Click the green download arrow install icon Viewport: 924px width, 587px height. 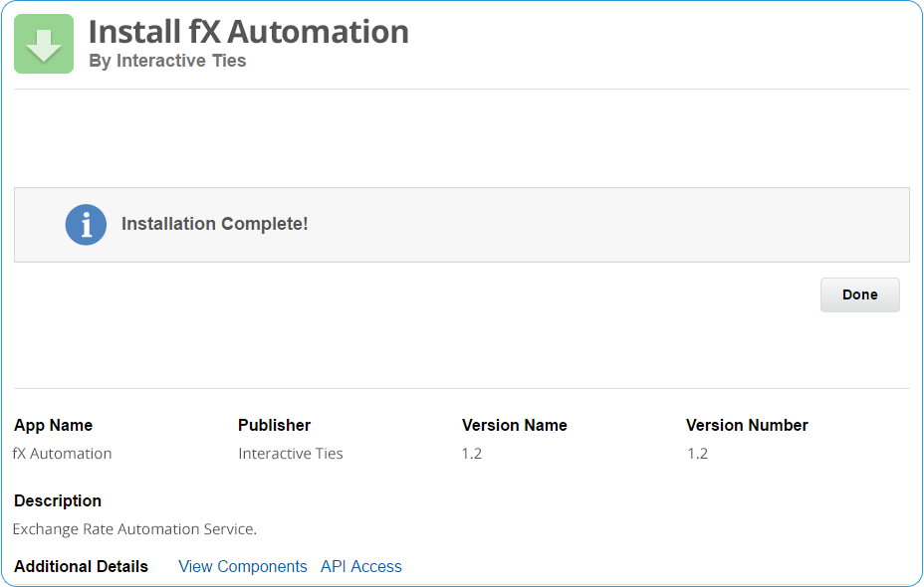[x=44, y=44]
